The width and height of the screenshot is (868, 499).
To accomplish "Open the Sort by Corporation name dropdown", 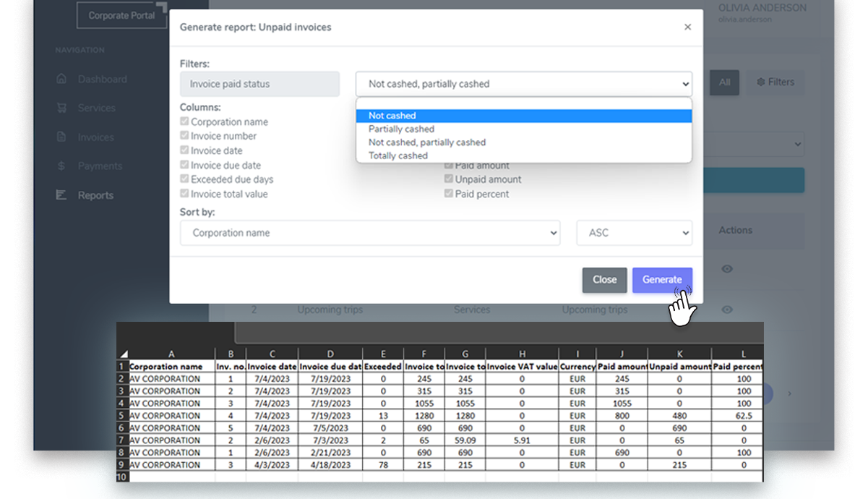I will 369,233.
